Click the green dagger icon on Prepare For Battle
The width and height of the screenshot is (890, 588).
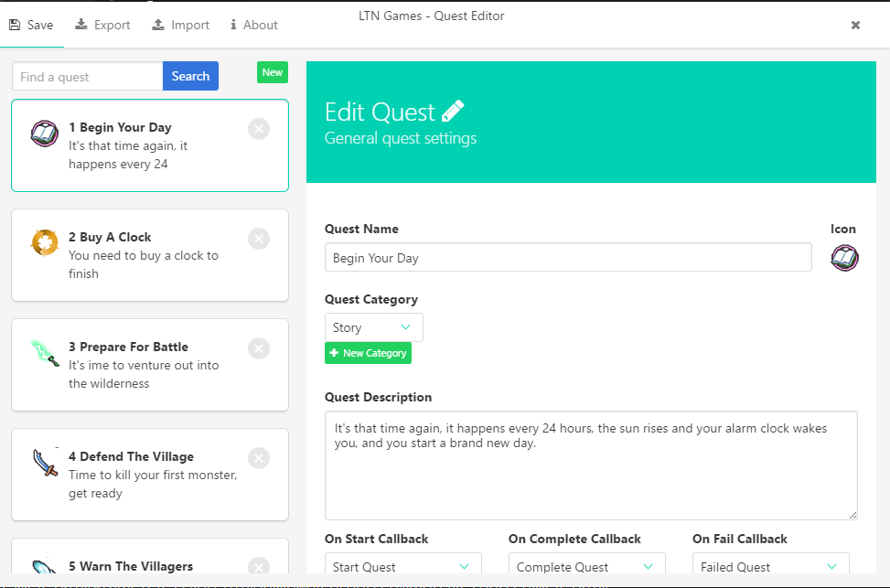[x=44, y=353]
